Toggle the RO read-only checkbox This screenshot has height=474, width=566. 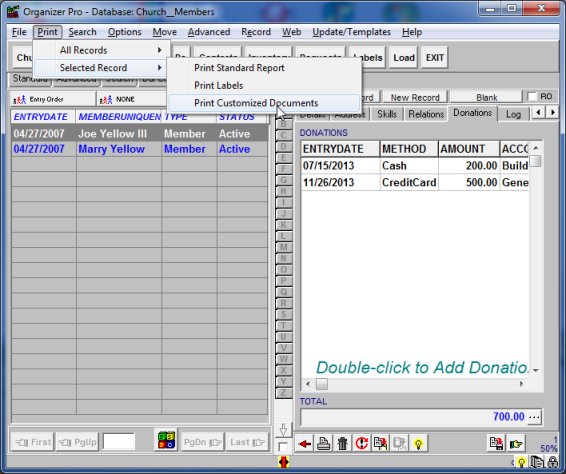tap(532, 97)
